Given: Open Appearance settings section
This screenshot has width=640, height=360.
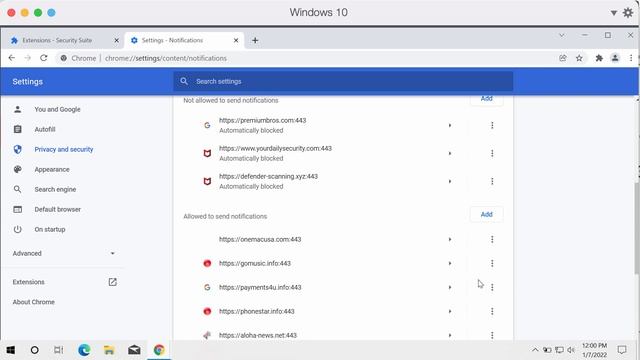Looking at the screenshot, I should (52, 169).
